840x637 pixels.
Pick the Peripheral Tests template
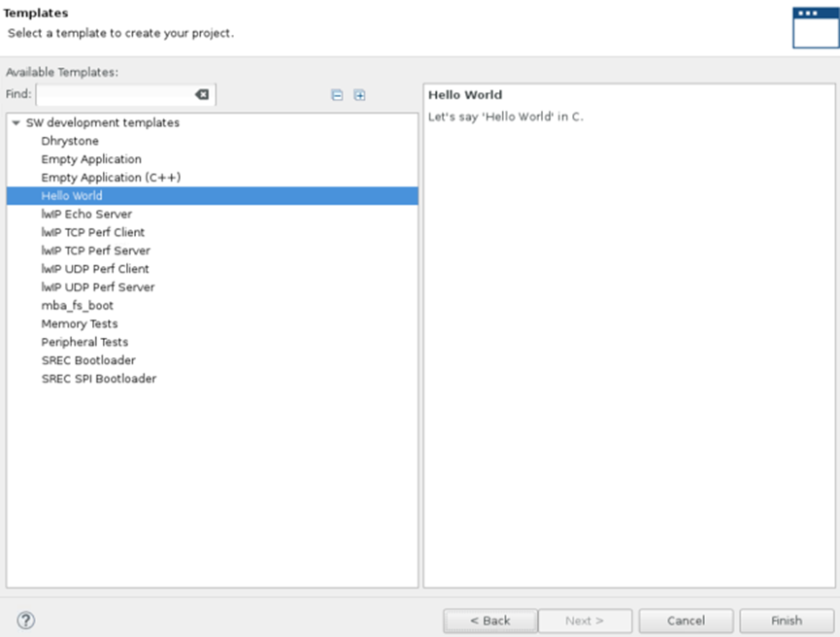(x=84, y=342)
